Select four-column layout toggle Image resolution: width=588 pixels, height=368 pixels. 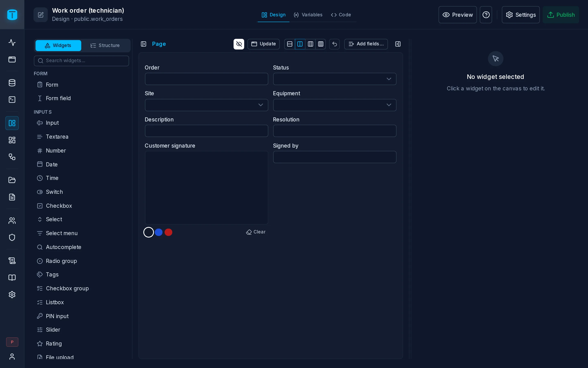[x=321, y=44]
